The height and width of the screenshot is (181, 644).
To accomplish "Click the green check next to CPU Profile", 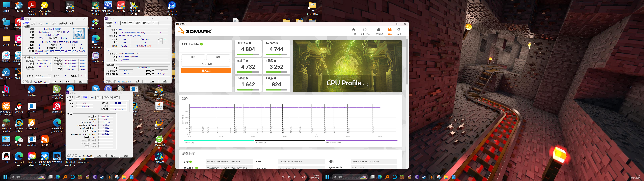I will [201, 44].
